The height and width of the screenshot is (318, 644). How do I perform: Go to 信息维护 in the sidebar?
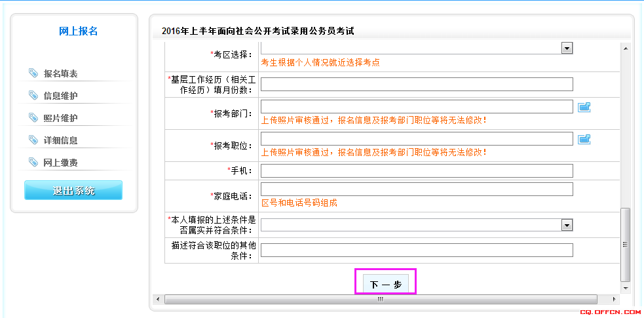[60, 96]
